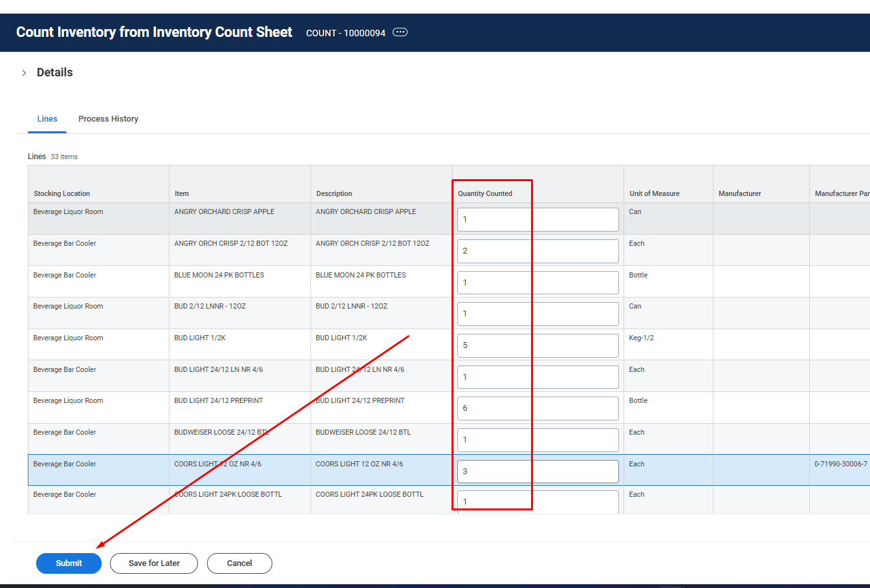Edit quantity counted for BUD LIGHT 1/2K
870x588 pixels.
tap(538, 345)
